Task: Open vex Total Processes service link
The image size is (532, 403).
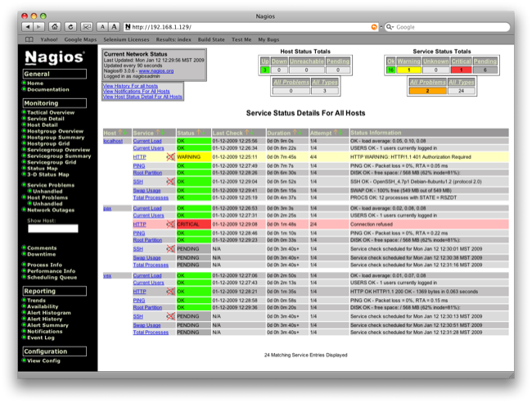Action: click(151, 333)
